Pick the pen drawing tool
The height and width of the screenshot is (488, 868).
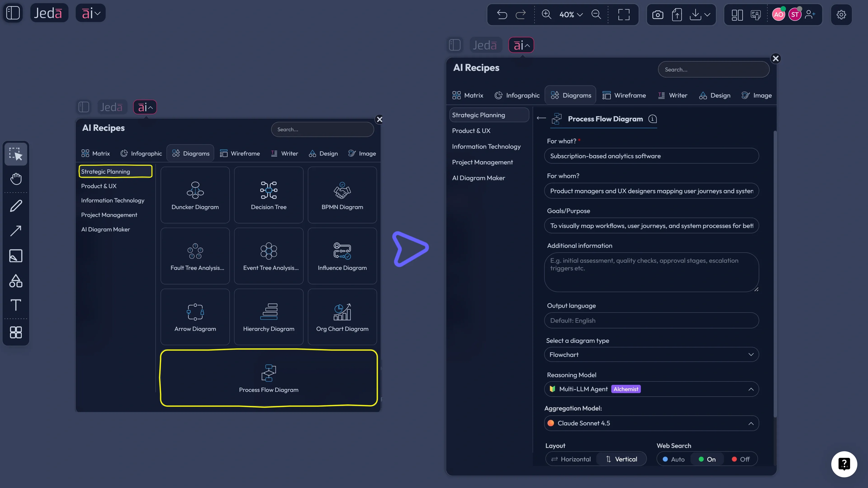click(15, 206)
